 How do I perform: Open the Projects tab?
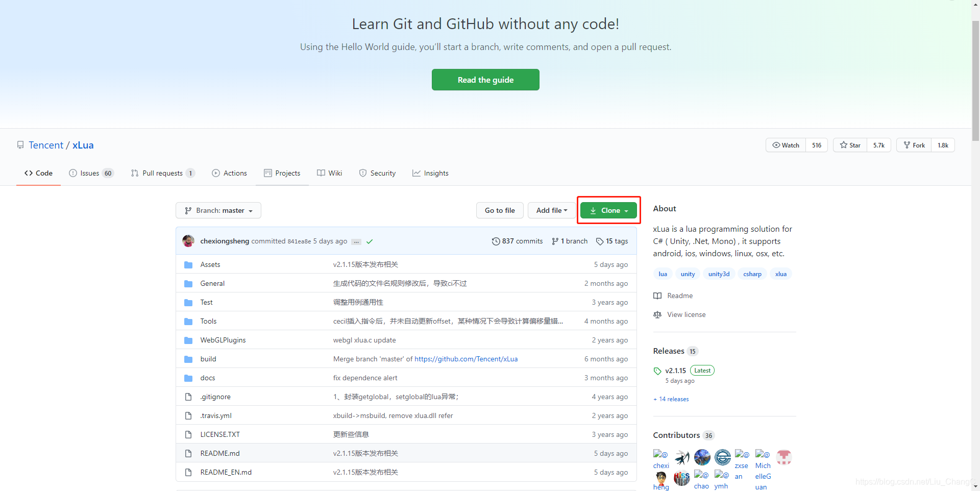pos(282,173)
